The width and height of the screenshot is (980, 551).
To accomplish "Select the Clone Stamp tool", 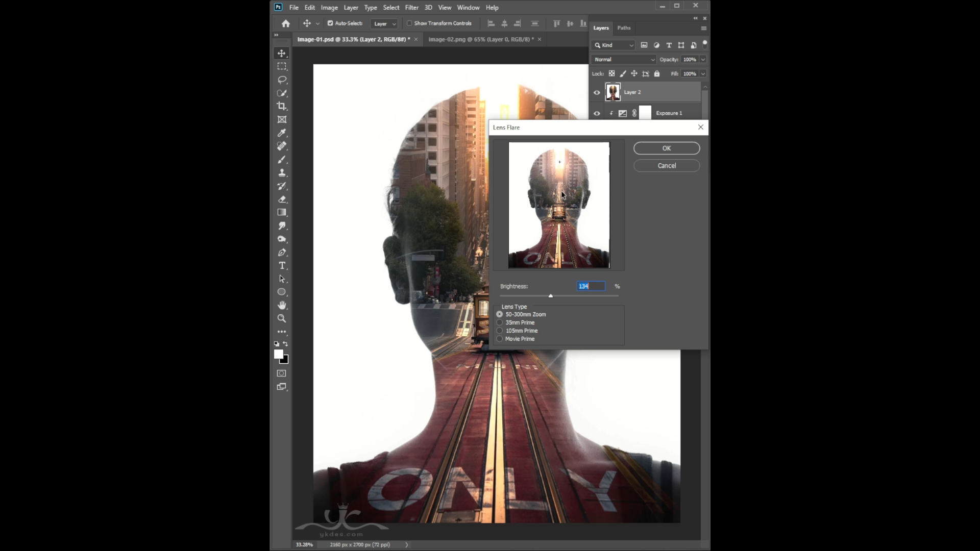I will [x=282, y=172].
